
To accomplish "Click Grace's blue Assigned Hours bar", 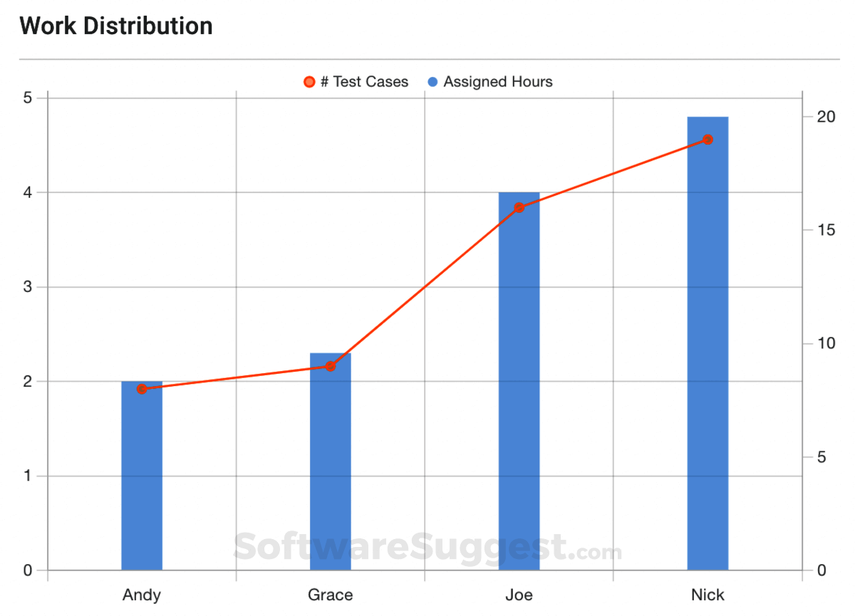I will [x=331, y=470].
